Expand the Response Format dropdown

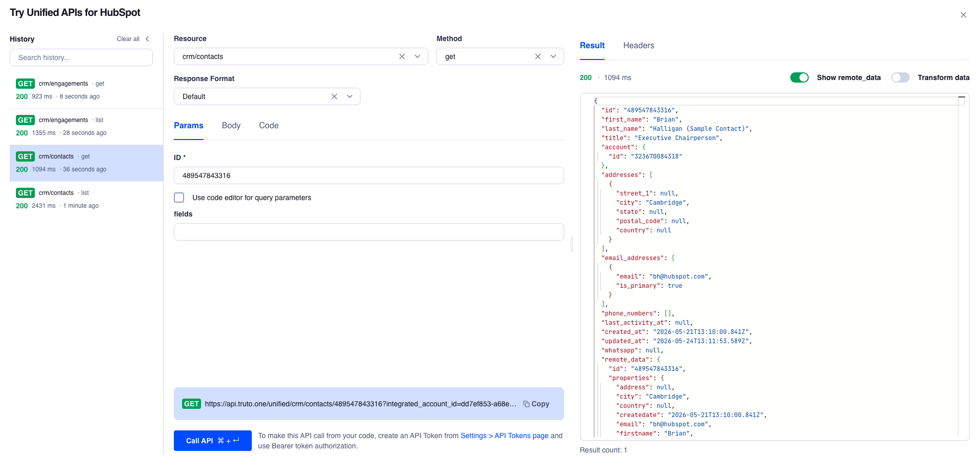pyautogui.click(x=350, y=96)
